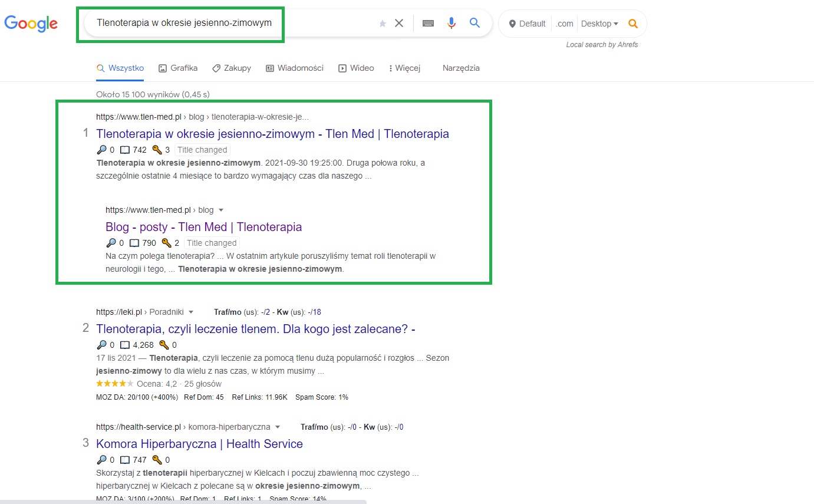
Task: Switch to the Wszystko tab
Action: coord(120,68)
